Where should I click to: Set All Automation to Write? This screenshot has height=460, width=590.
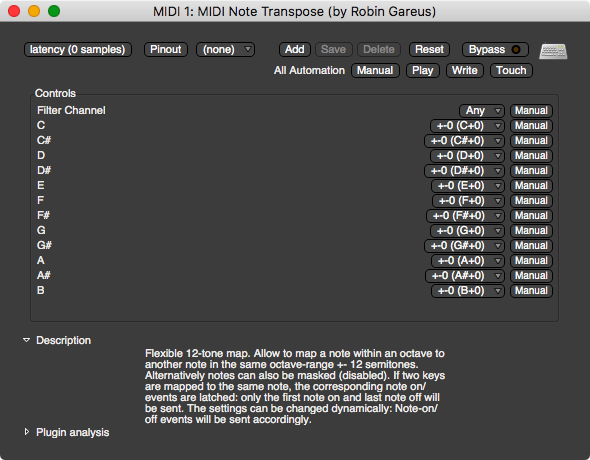[465, 71]
